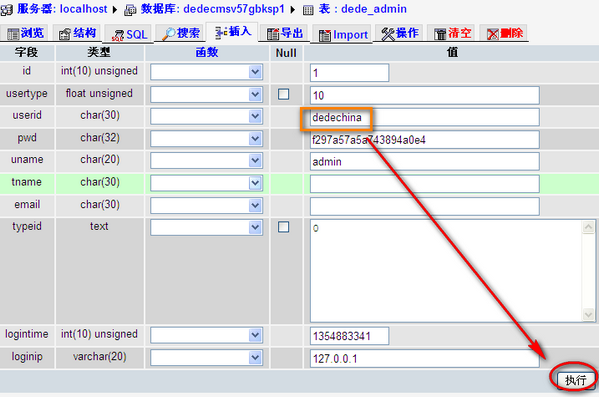
Task: Expand function dropdown for logintime row
Action: [x=255, y=335]
